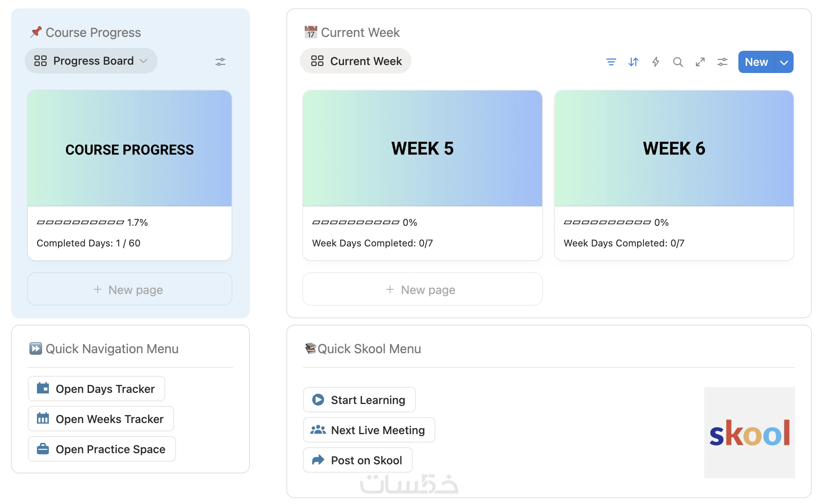The width and height of the screenshot is (819, 504).
Task: Open Current Week database full page via expand arrows
Action: 700,62
